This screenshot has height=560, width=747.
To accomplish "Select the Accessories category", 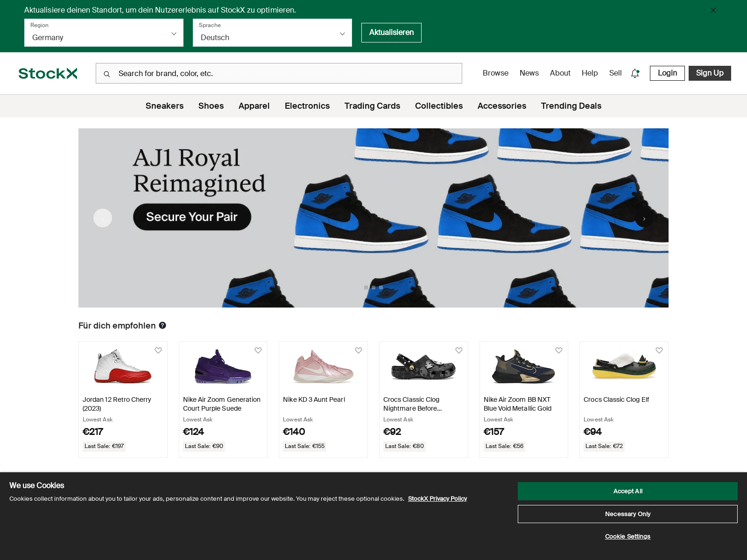I will tap(502, 106).
